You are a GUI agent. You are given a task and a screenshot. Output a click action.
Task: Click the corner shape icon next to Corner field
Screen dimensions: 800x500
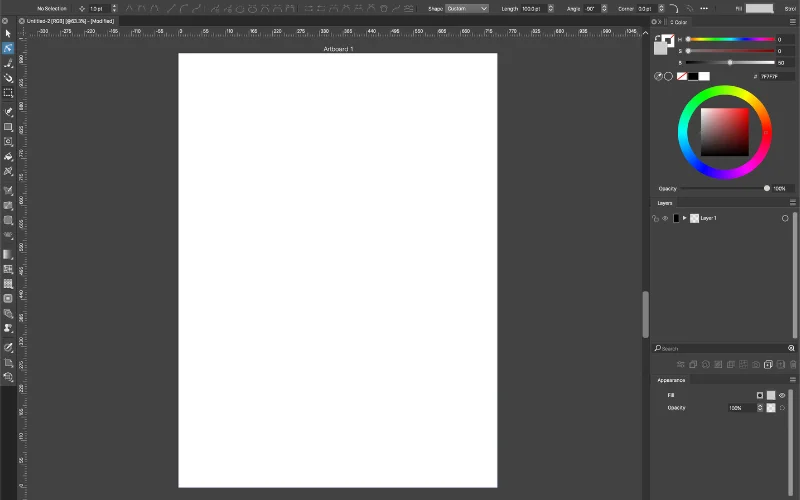coord(673,9)
